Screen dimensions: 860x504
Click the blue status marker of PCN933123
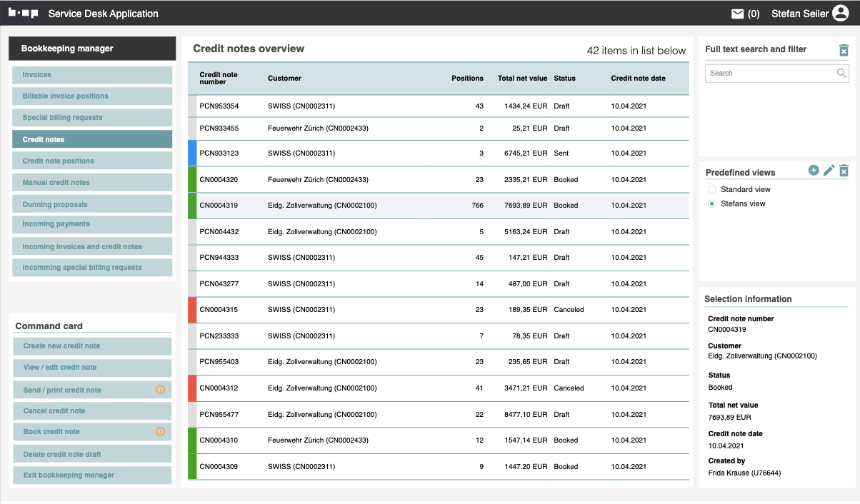point(191,153)
